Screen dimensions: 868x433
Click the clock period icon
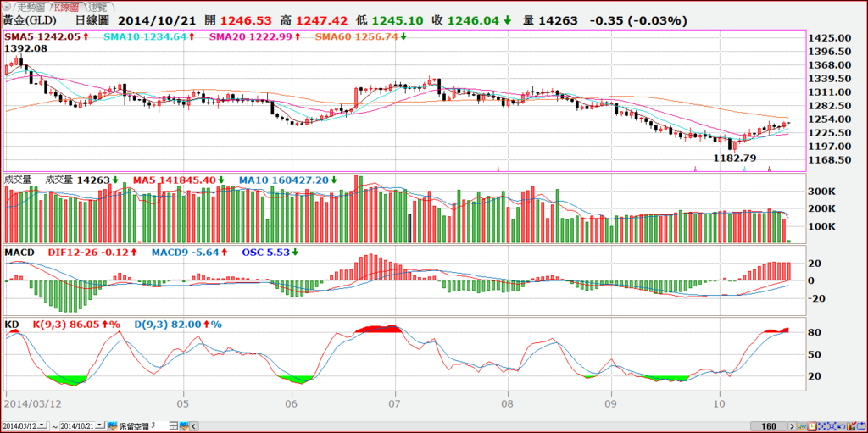[x=812, y=426]
